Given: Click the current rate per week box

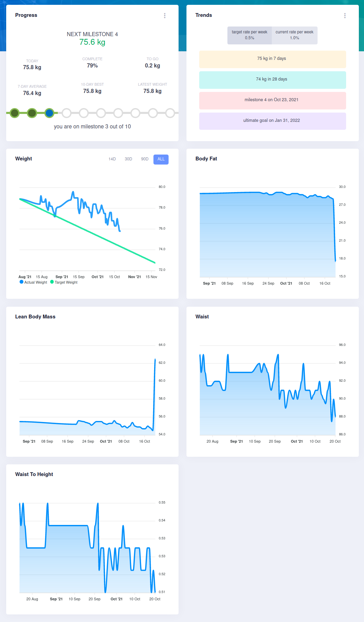Looking at the screenshot, I should click(295, 35).
